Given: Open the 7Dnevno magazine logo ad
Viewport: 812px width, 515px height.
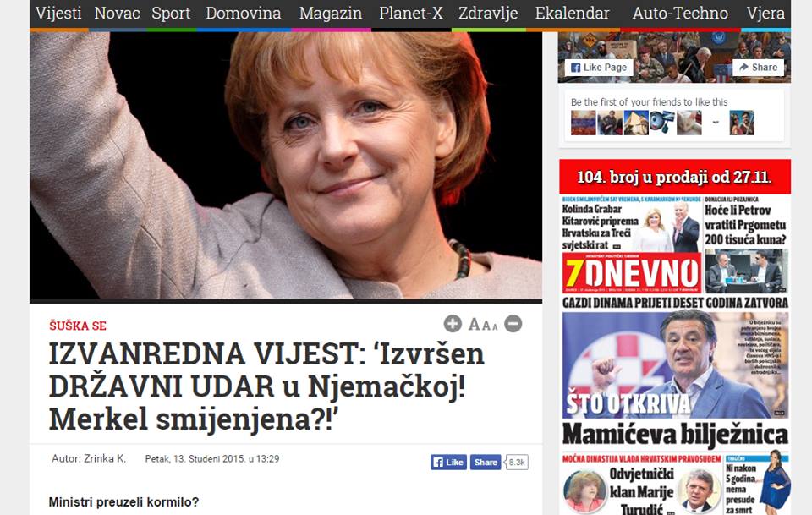Looking at the screenshot, I should click(x=632, y=273).
